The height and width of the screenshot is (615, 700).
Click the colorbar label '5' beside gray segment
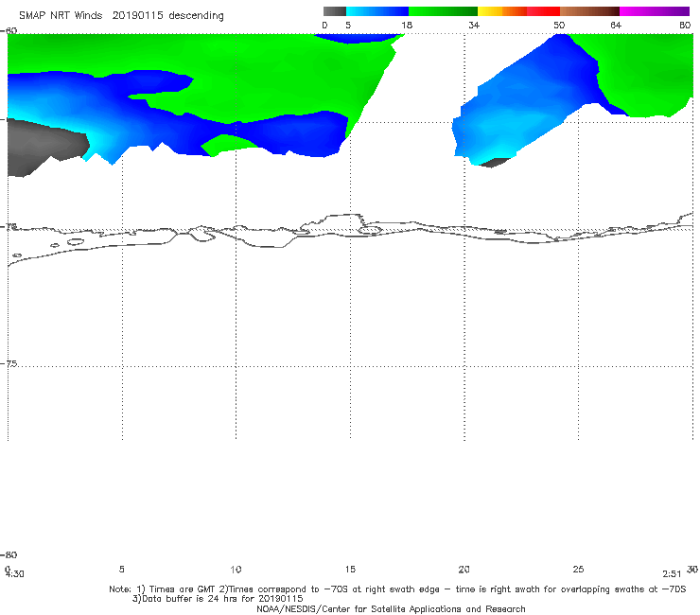pos(348,25)
